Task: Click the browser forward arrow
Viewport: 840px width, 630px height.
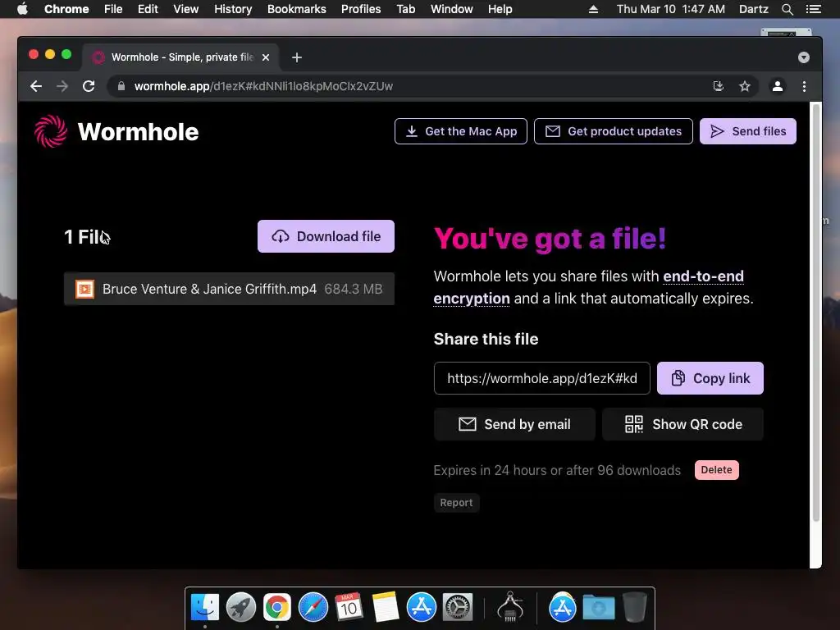Action: [62, 86]
